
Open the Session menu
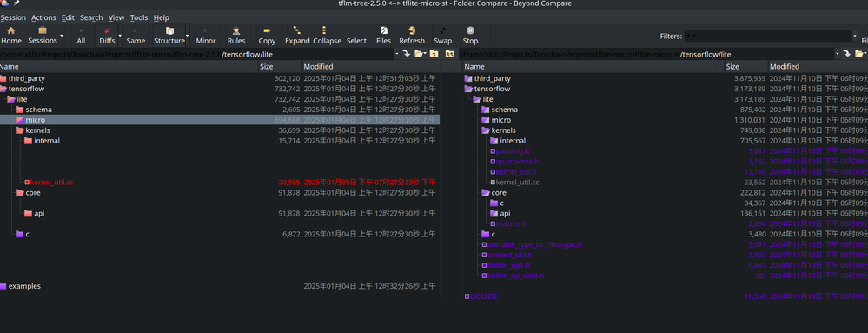point(13,17)
